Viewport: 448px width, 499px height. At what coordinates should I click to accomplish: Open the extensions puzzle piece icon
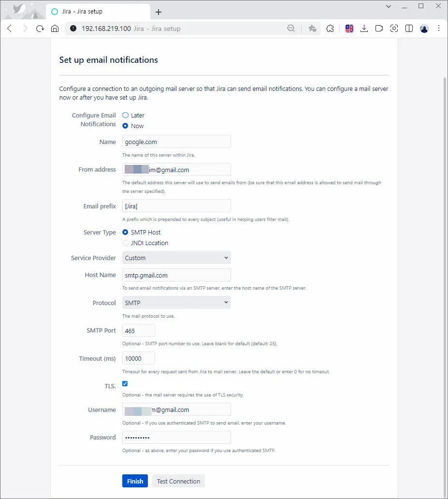point(330,29)
